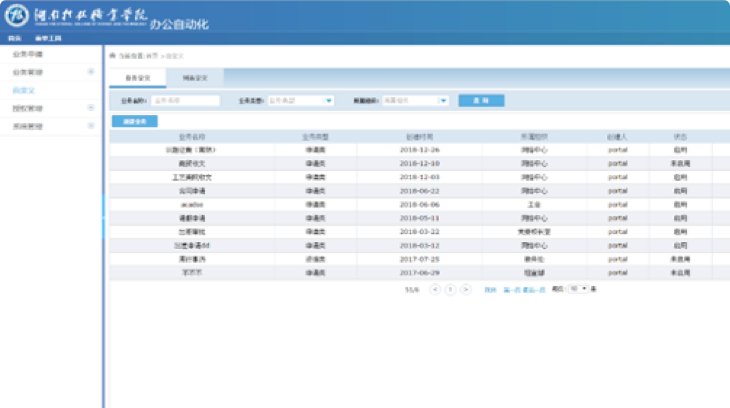This screenshot has width=730, height=408.
Task: Open the 所属组织 dropdown filter
Action: click(x=443, y=100)
